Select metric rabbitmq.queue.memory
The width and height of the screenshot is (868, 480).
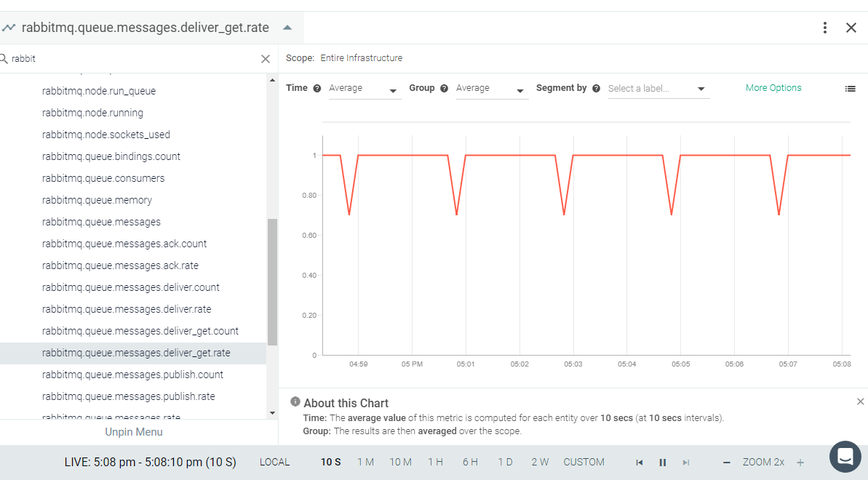[97, 200]
